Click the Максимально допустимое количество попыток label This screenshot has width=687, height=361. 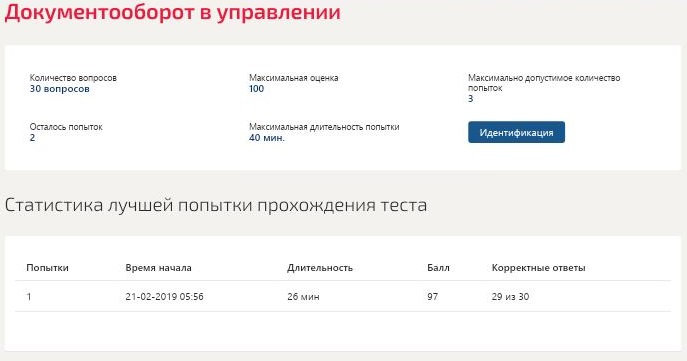click(x=544, y=83)
